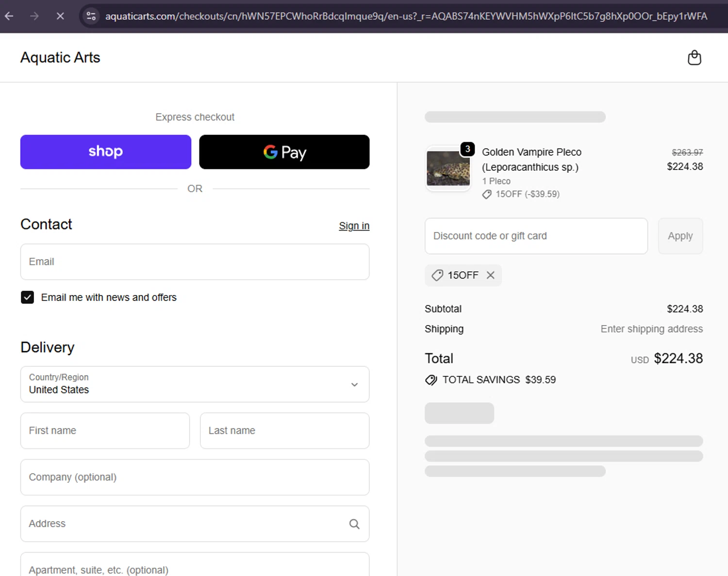Click the Golden Vampire Pleco thumbnail
This screenshot has width=728, height=576.
[448, 168]
